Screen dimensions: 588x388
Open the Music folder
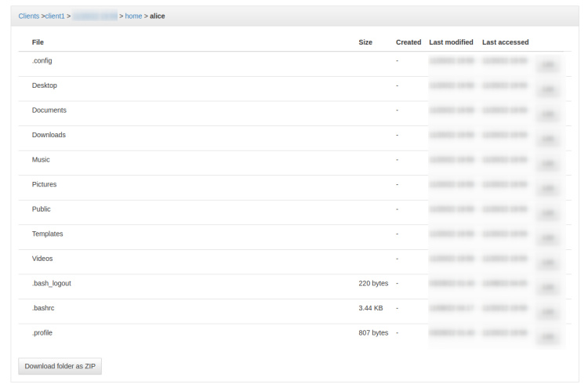pyautogui.click(x=41, y=160)
